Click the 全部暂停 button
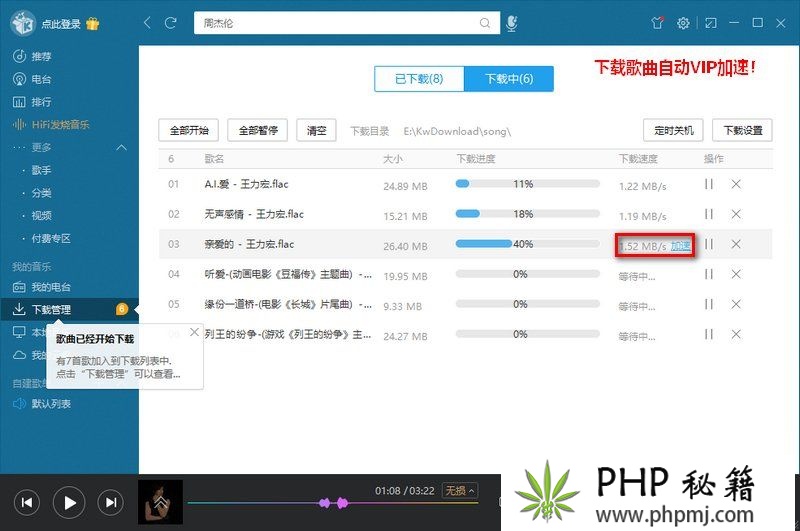This screenshot has width=800, height=531. pyautogui.click(x=258, y=130)
